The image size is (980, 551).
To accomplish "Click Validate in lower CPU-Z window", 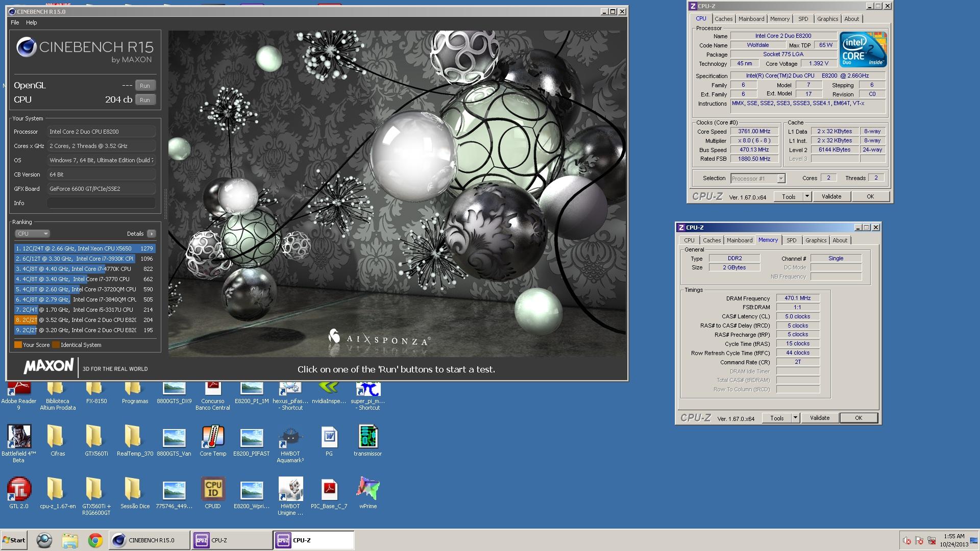I will (820, 418).
